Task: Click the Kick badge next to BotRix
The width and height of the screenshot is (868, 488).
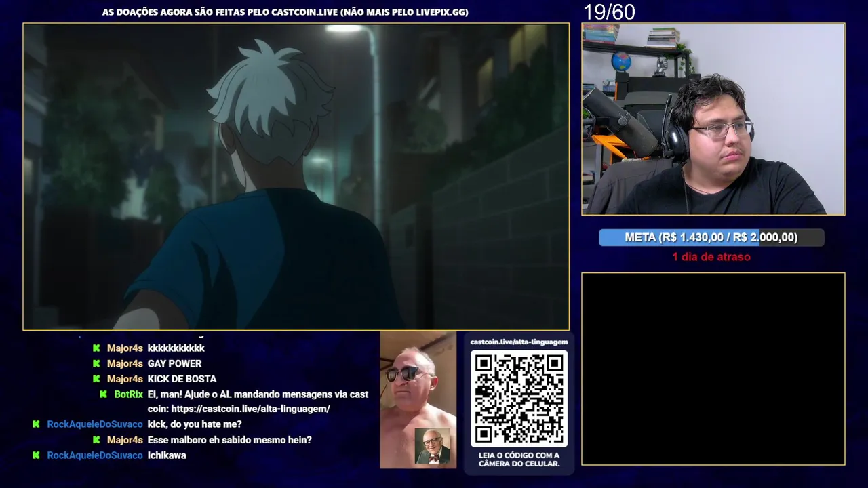Action: (x=104, y=394)
